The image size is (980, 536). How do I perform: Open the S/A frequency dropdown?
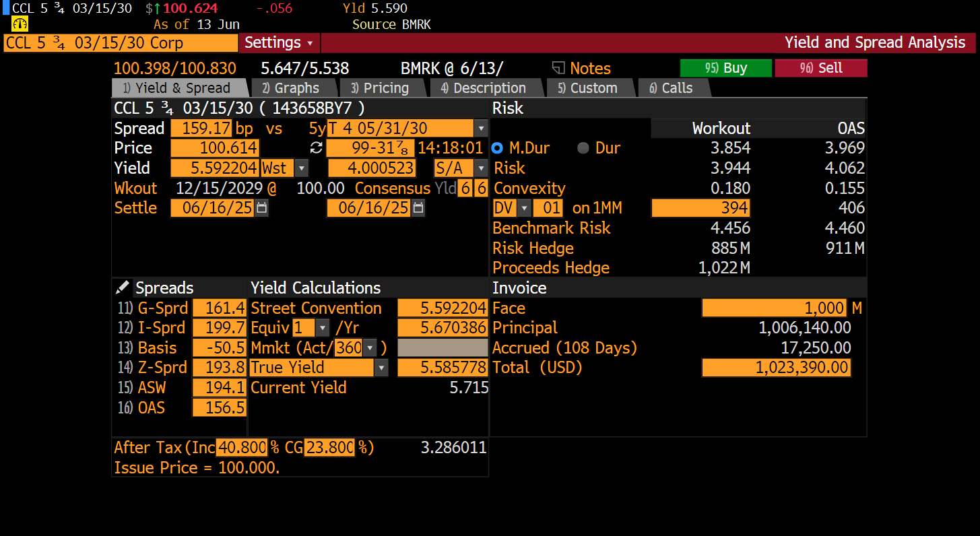coord(481,168)
